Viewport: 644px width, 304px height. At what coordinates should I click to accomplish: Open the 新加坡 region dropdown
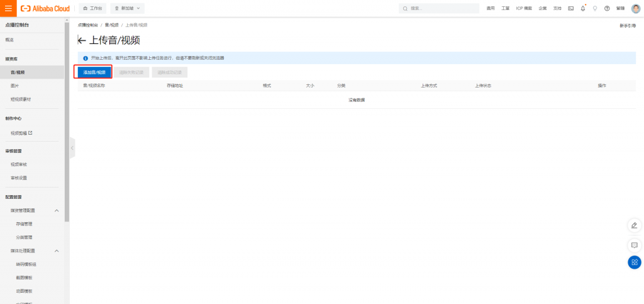pos(127,8)
